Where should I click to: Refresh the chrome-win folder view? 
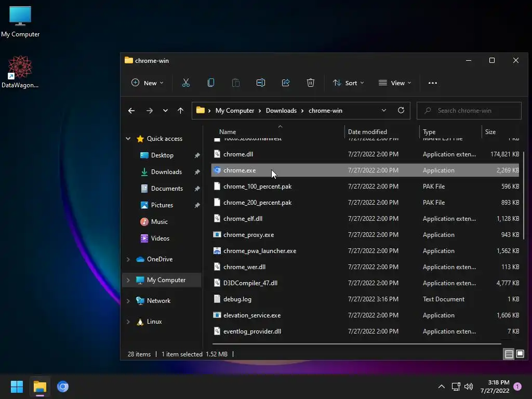pos(401,110)
